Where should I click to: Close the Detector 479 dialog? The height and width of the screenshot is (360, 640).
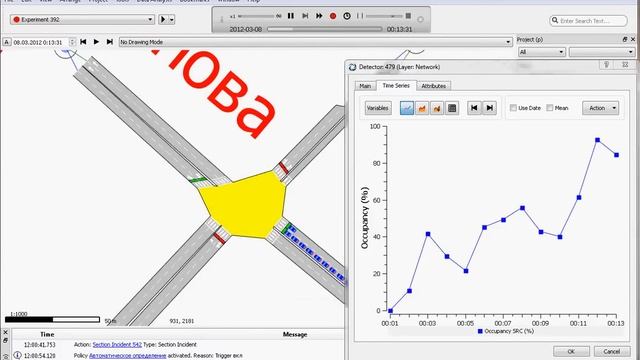625,65
